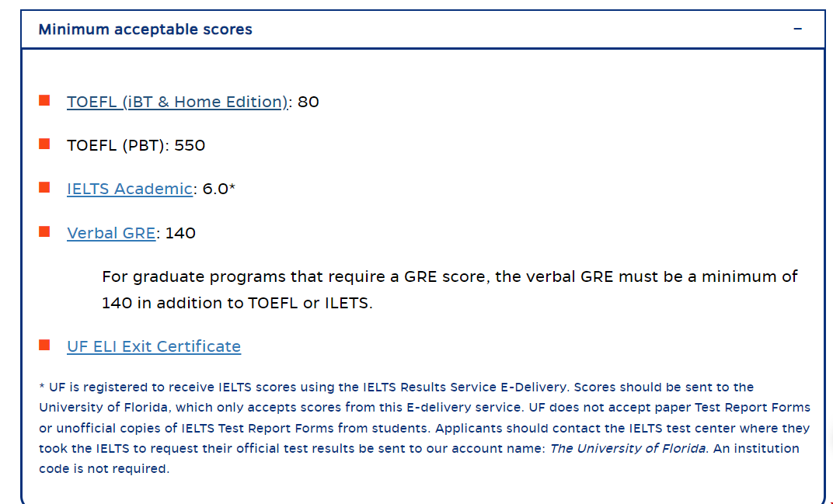
Task: Collapse the section using the minus icon
Action: coord(797,29)
